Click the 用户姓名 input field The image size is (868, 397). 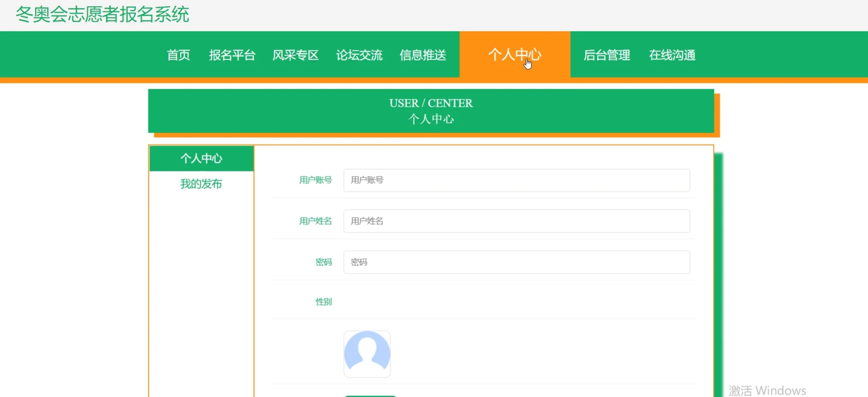pyautogui.click(x=516, y=221)
